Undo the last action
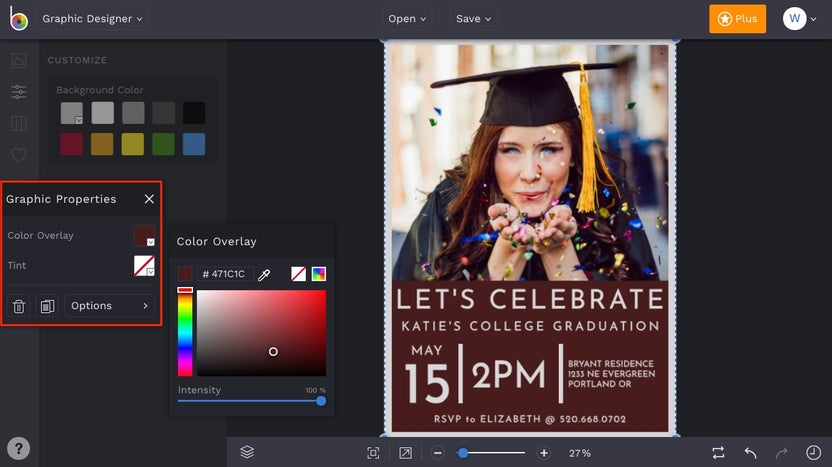 [x=750, y=453]
